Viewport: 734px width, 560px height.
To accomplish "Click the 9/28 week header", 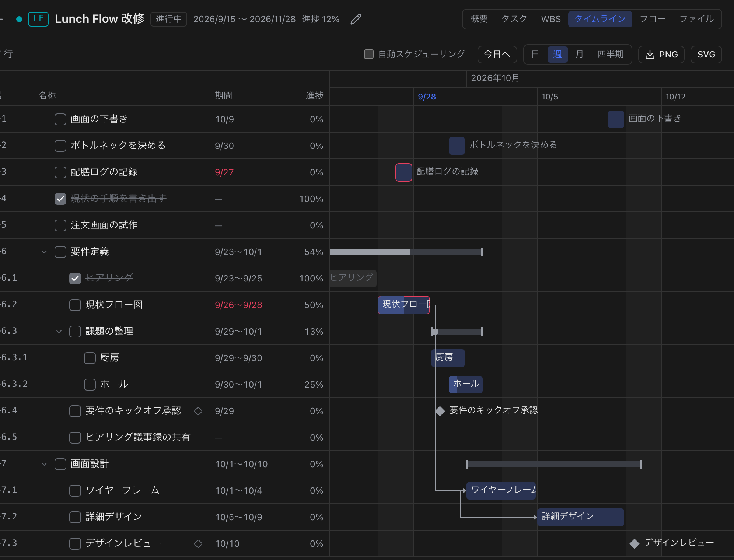I will click(x=427, y=97).
